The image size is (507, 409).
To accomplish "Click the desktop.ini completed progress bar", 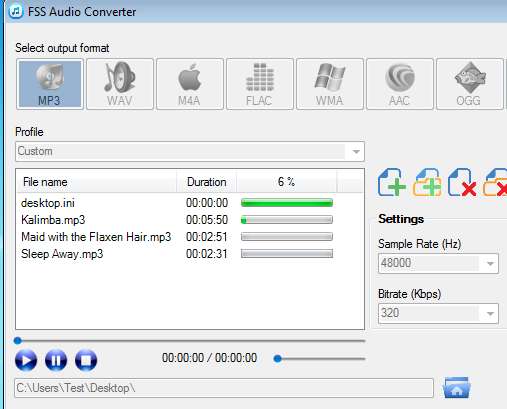I will 287,203.
